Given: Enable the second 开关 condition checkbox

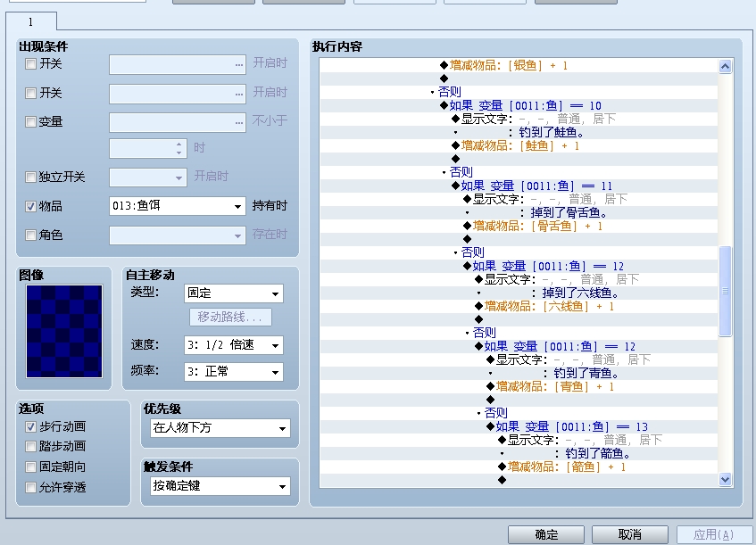Looking at the screenshot, I should pyautogui.click(x=31, y=93).
